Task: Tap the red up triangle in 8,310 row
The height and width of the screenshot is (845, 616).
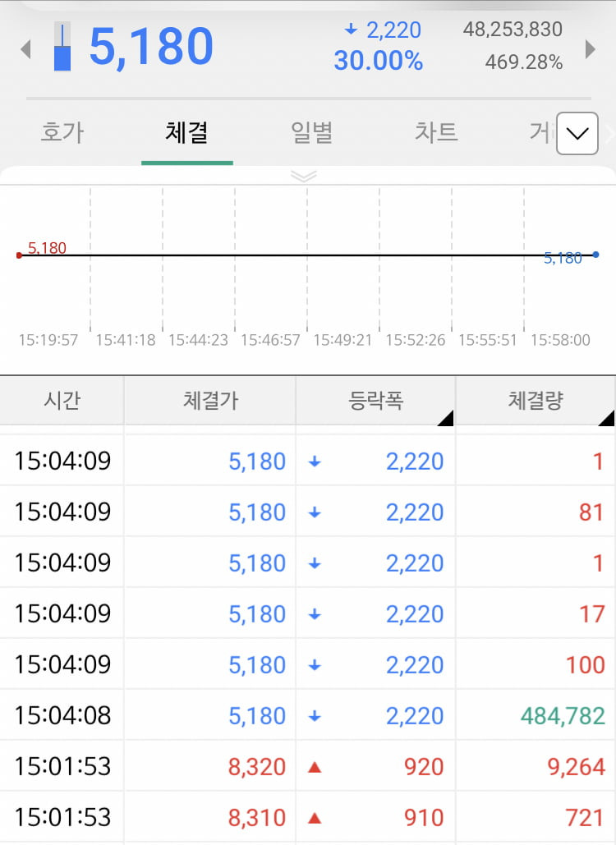Action: click(315, 818)
